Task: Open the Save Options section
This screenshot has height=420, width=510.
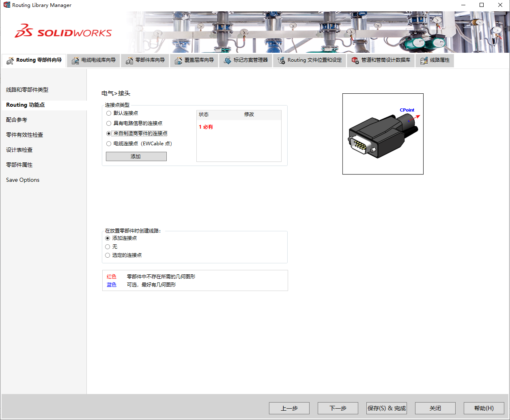Action: point(22,180)
